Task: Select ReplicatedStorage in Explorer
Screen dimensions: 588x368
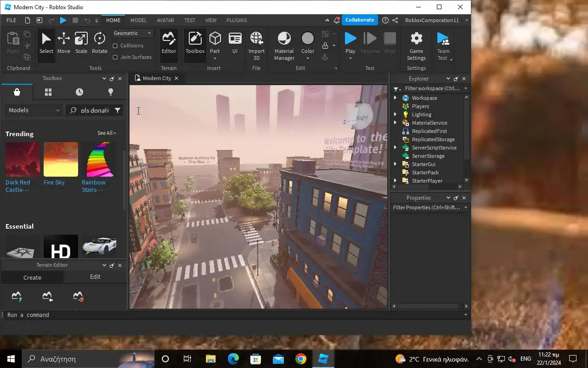Action: pos(433,139)
